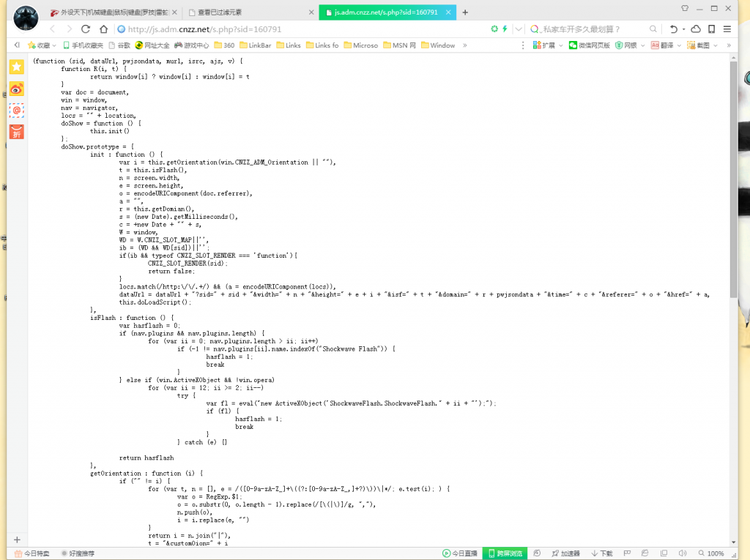This screenshot has width=750, height=560.
Task: Expand the 翻译 translate dropdown arrow
Action: [x=679, y=45]
